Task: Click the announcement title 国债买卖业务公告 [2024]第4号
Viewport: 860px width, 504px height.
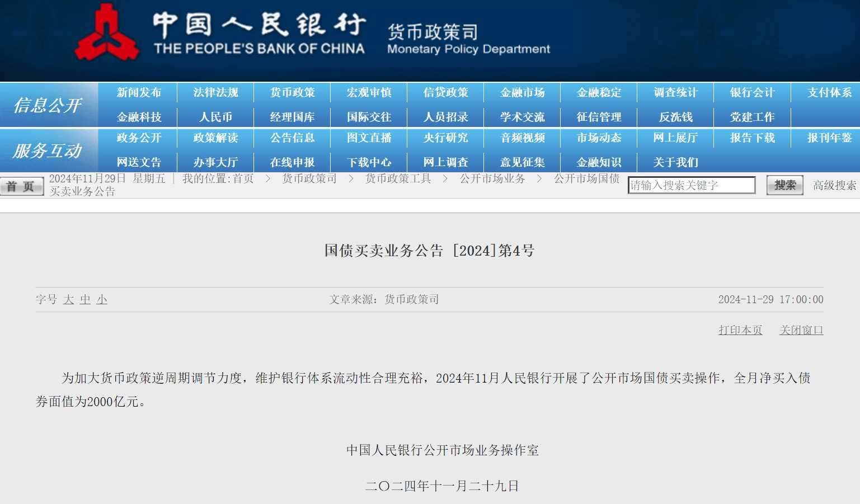Action: click(430, 251)
